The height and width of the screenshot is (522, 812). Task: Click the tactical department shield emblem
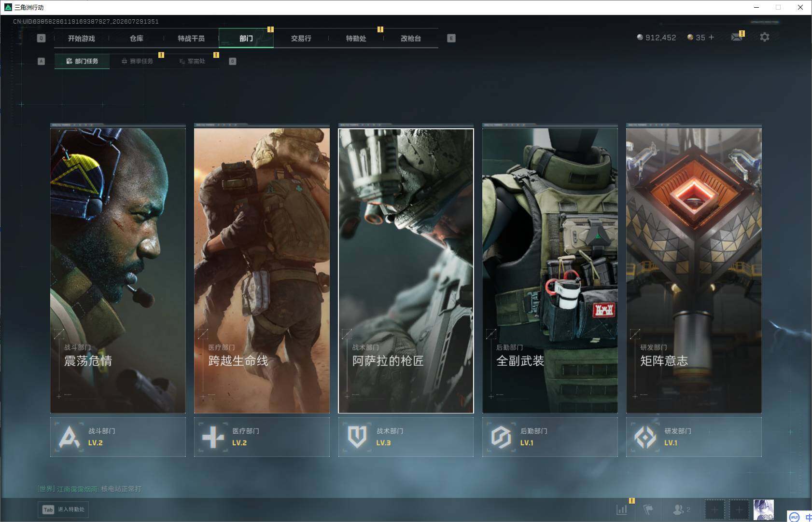click(x=357, y=437)
